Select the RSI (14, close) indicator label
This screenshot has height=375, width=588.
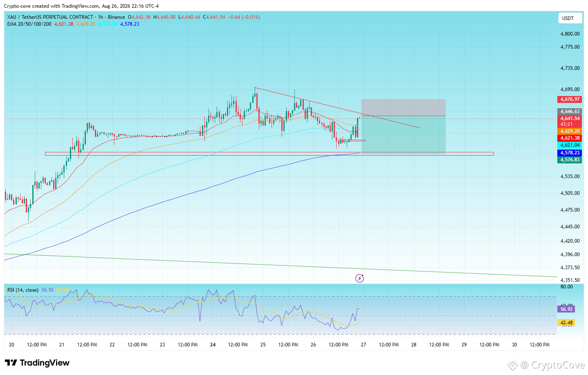(23, 290)
